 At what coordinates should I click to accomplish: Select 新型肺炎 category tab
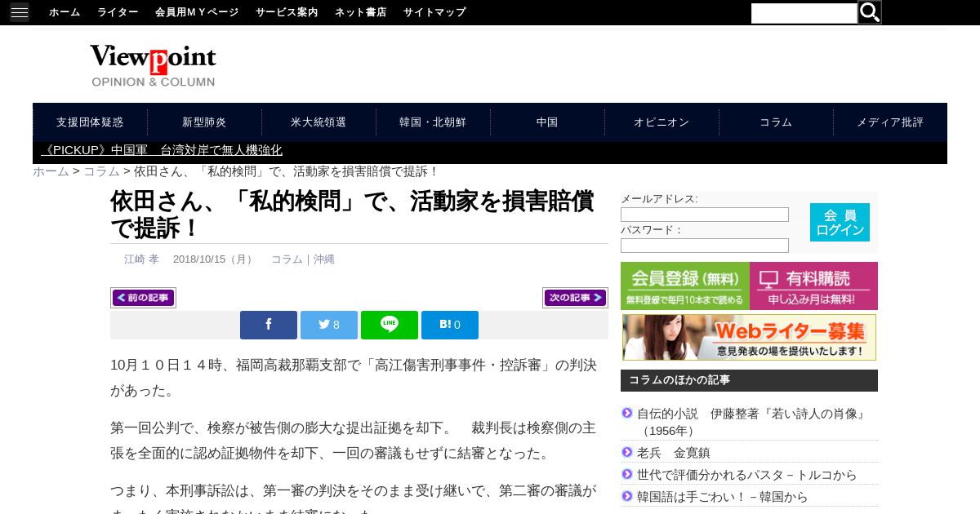(204, 122)
